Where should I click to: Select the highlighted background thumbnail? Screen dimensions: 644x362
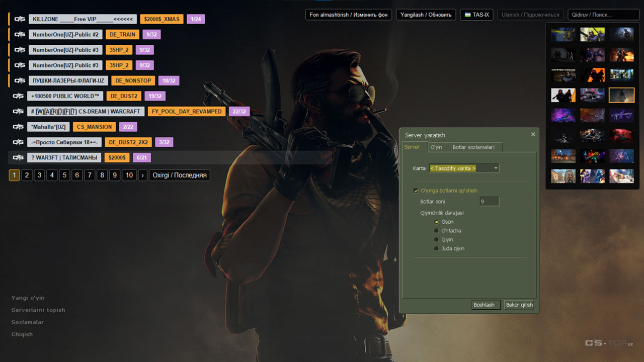pos(621,95)
